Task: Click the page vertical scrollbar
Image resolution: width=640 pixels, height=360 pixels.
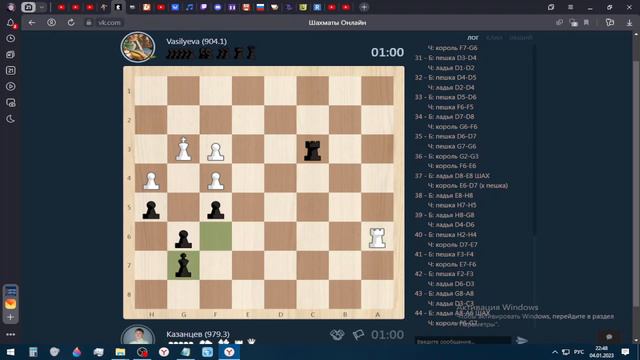Action: coord(636,184)
